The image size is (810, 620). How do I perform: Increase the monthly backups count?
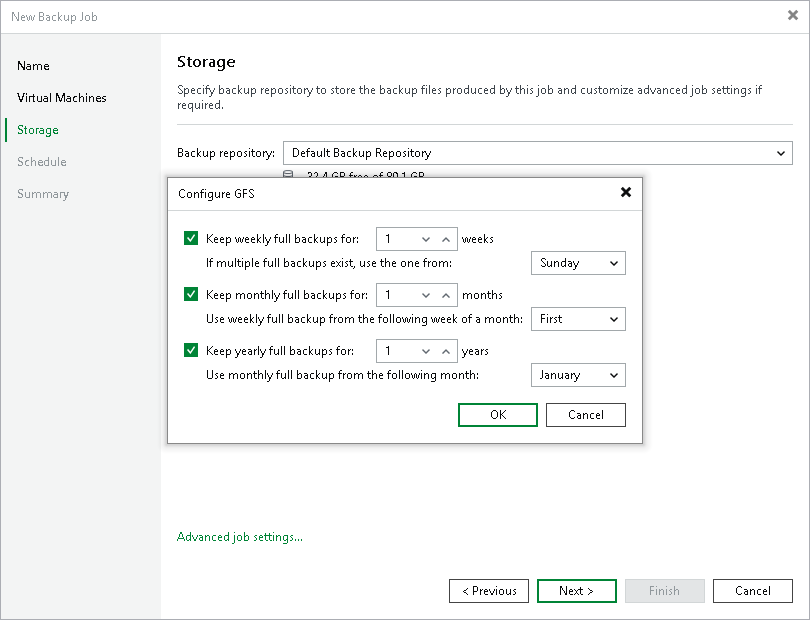[x=446, y=295]
